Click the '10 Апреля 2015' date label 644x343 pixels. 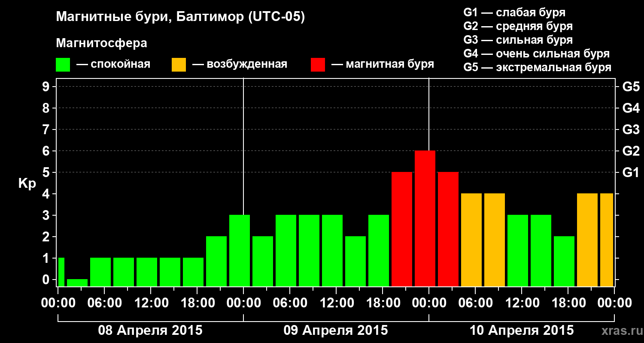[522, 331]
